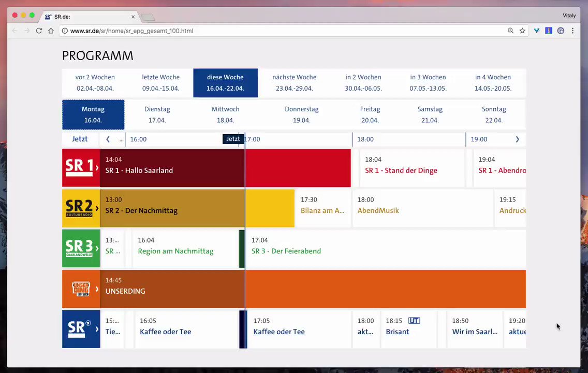Select the 'nächste Woche' week tab
Image resolution: width=588 pixels, height=373 pixels.
click(295, 83)
